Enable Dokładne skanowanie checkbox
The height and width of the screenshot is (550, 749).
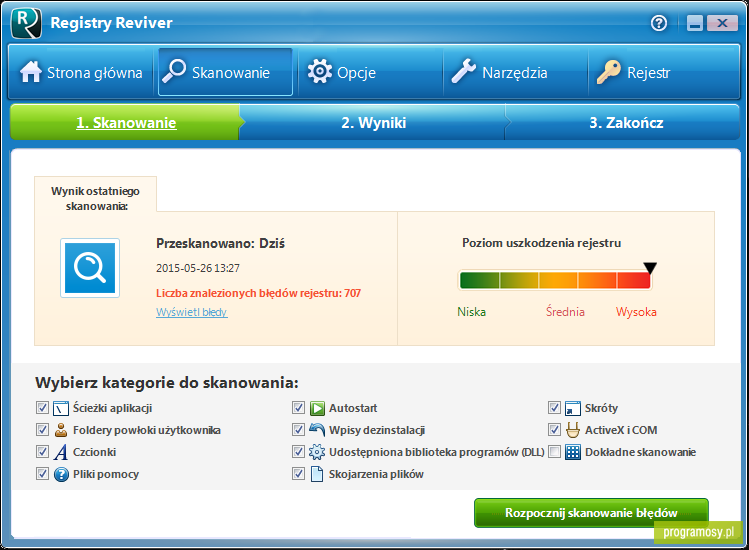tap(555, 452)
